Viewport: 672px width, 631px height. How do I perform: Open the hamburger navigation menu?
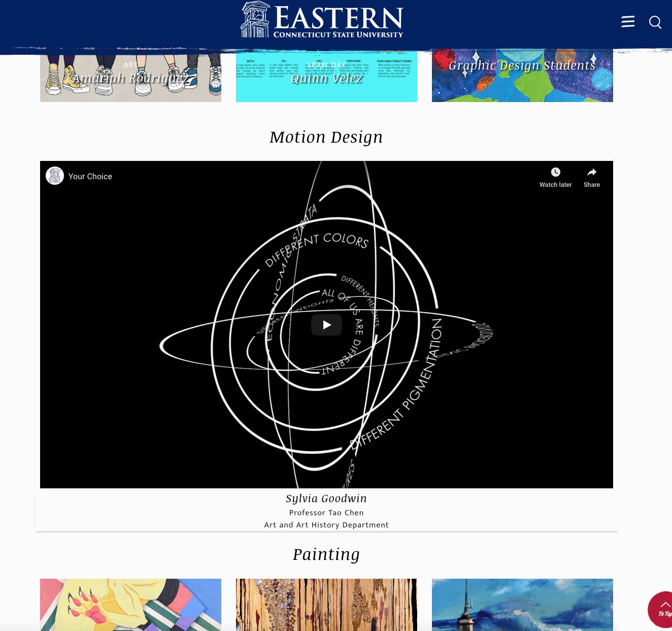click(x=628, y=22)
